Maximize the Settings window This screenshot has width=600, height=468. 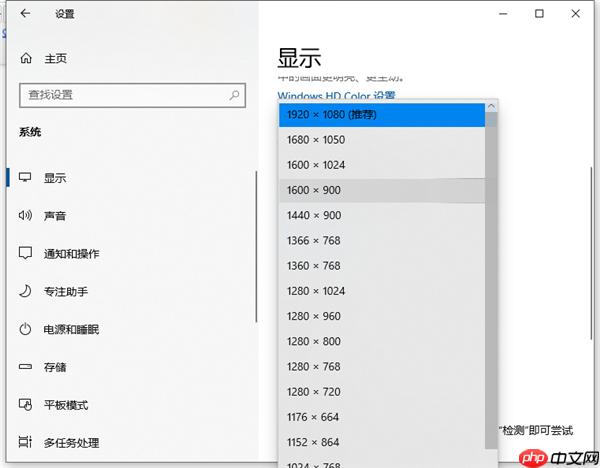tap(539, 14)
